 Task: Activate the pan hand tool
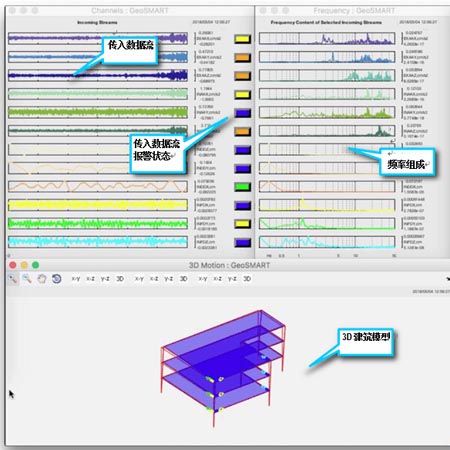click(x=42, y=279)
